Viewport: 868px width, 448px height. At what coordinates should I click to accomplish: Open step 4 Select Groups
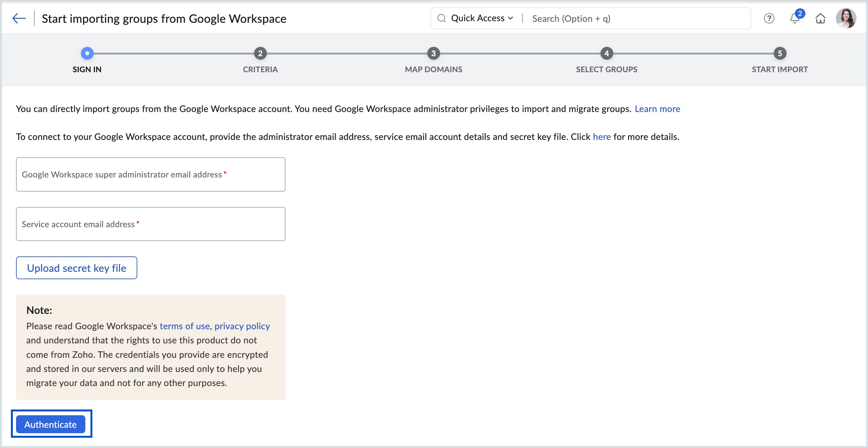pos(606,53)
